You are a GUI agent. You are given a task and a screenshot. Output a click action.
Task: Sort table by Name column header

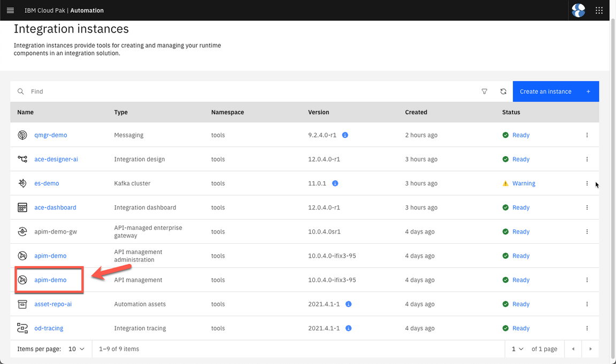(26, 112)
